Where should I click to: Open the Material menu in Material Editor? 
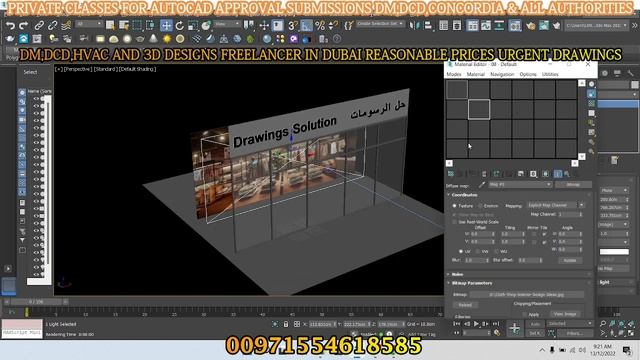476,74
